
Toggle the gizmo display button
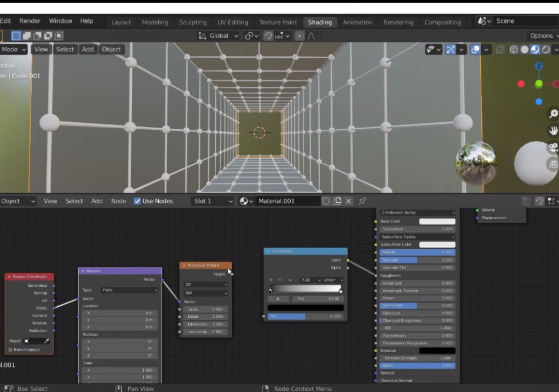point(451,49)
